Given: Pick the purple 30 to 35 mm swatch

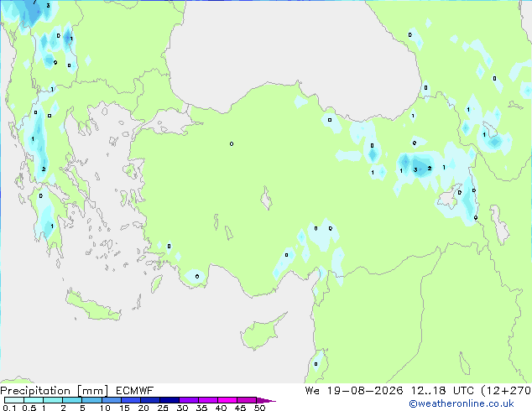Looking at the screenshot, I should 189,400.
